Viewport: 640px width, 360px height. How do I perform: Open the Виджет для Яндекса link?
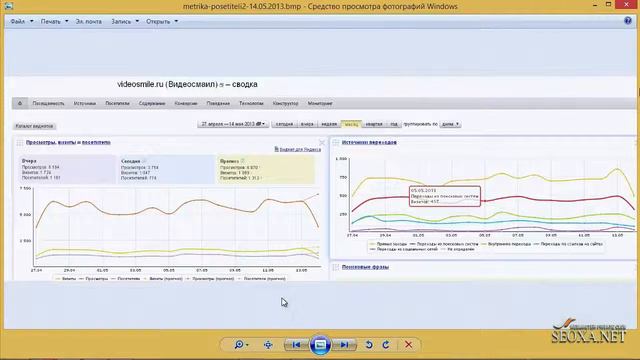298,150
